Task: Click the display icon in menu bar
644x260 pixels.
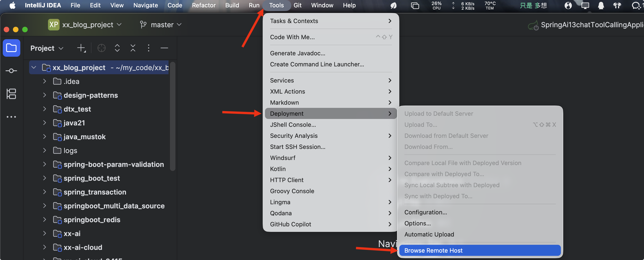Action: click(x=585, y=6)
